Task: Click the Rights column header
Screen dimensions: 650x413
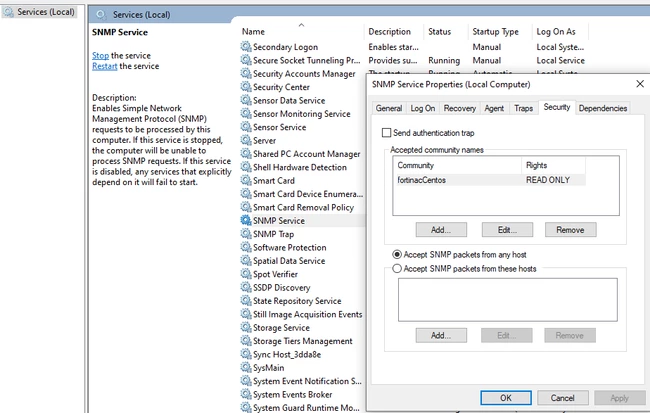Action: click(x=554, y=165)
